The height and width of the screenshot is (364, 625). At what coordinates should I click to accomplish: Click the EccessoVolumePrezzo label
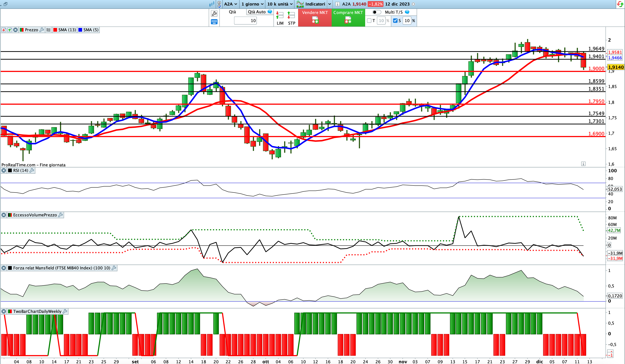[35, 215]
